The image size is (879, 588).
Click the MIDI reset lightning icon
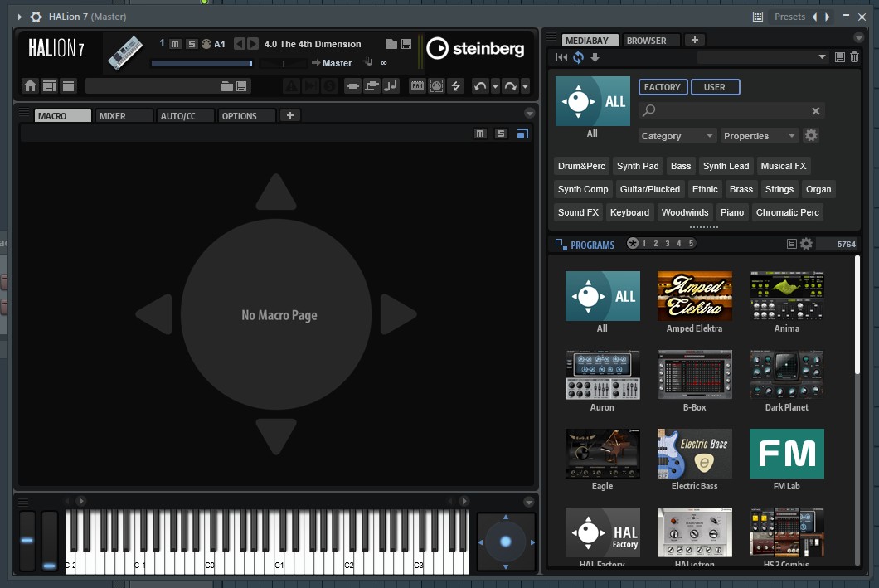[454, 86]
